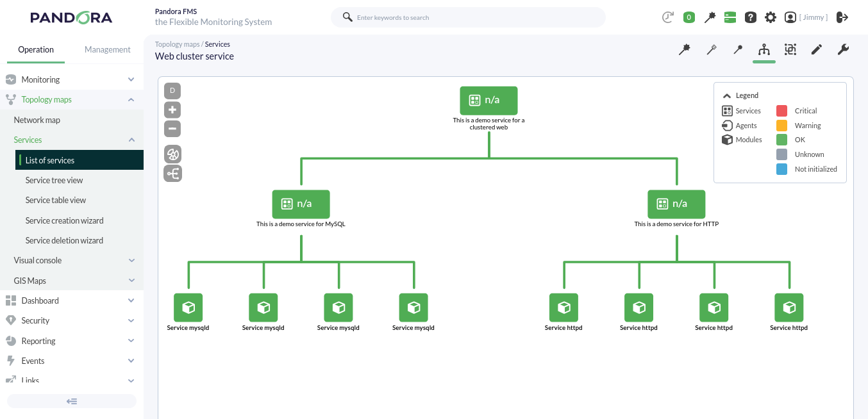Click the search magnifier icon
This screenshot has height=419, width=868.
click(347, 17)
